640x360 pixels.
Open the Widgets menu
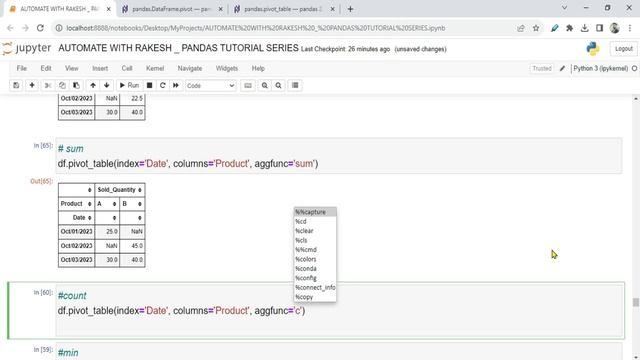[227, 68]
